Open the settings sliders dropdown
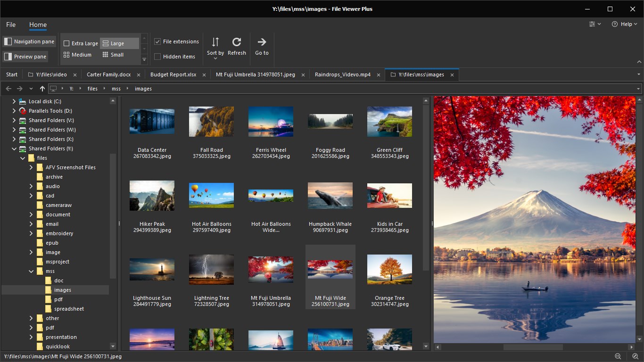The width and height of the screenshot is (644, 362). point(595,24)
